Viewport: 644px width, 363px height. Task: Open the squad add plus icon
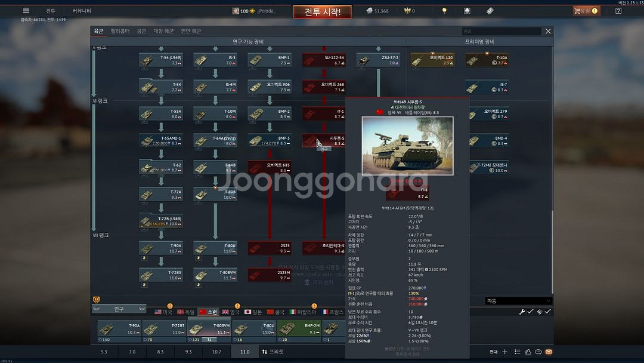(x=504, y=352)
